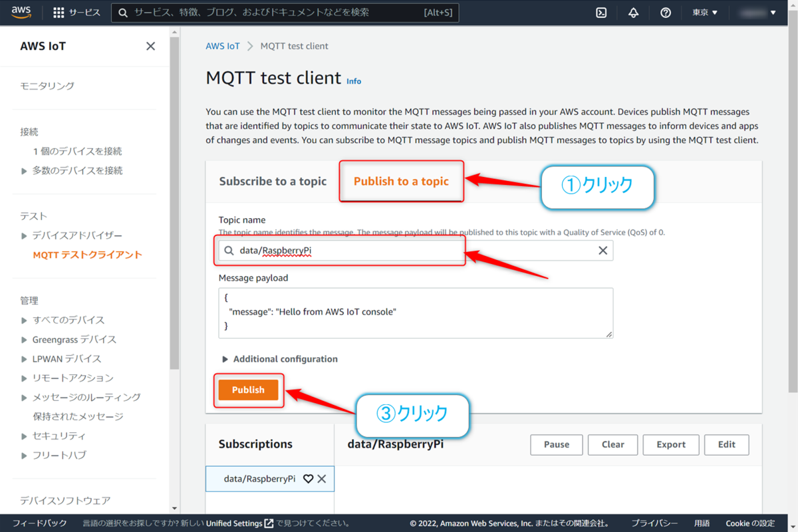
Task: Expand すべてのデバイス section
Action: click(25, 321)
